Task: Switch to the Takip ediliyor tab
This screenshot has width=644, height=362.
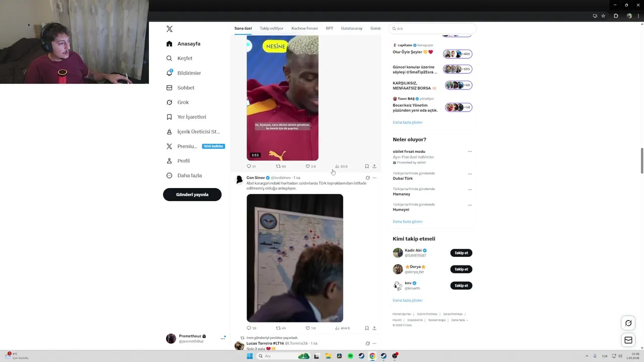Action: tap(272, 28)
